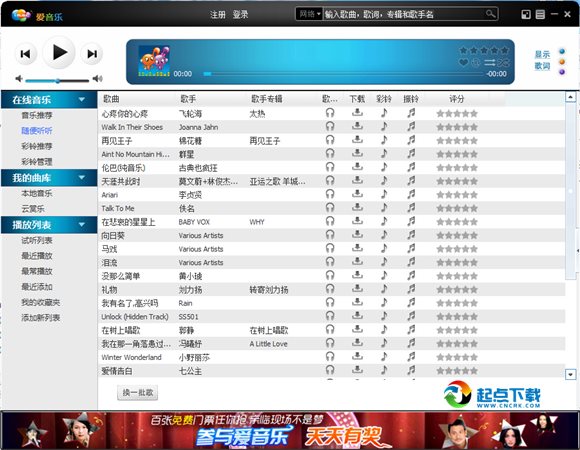Sort by the 歌手 column header
This screenshot has height=450, width=580.
tap(188, 99)
